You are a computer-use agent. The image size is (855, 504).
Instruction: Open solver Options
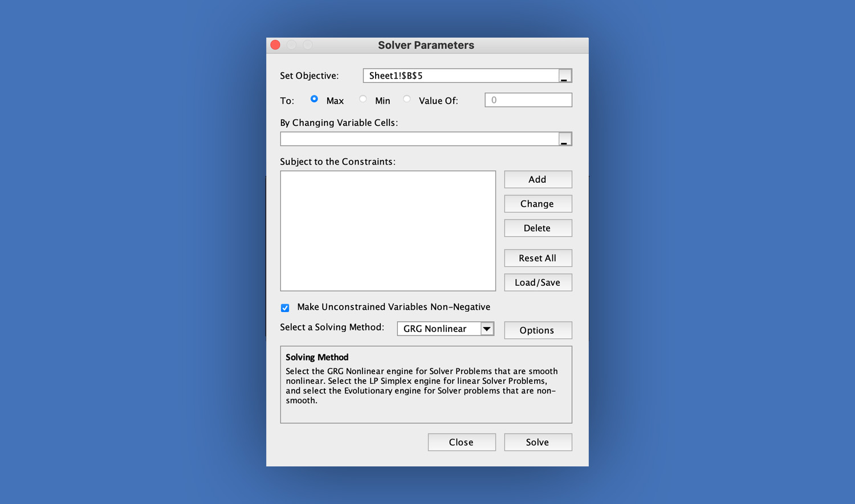click(x=538, y=330)
